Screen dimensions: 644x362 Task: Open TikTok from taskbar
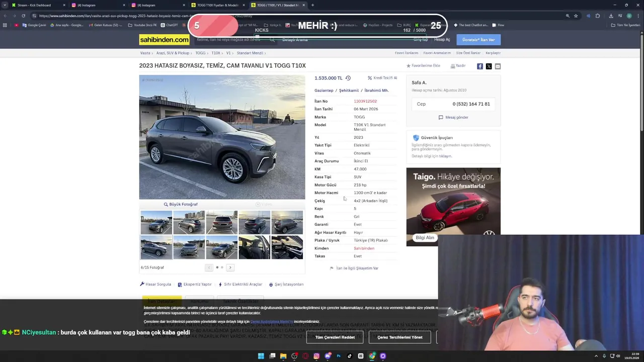click(350, 356)
